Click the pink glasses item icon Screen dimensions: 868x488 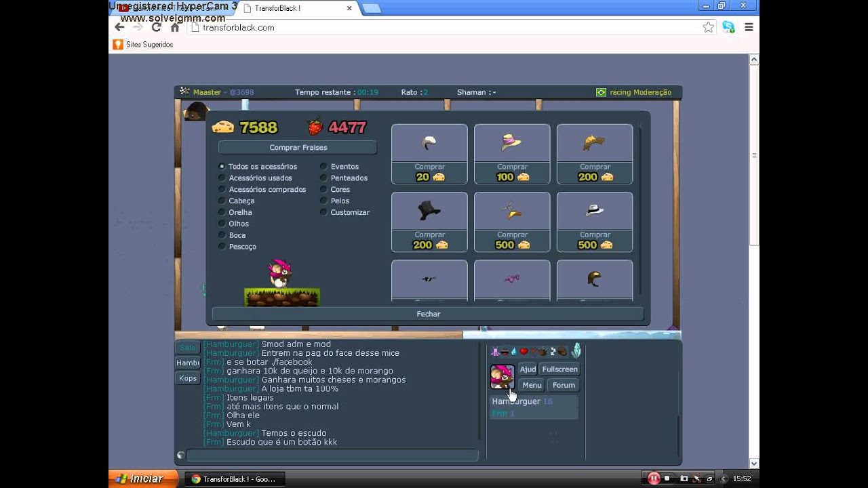(x=511, y=279)
